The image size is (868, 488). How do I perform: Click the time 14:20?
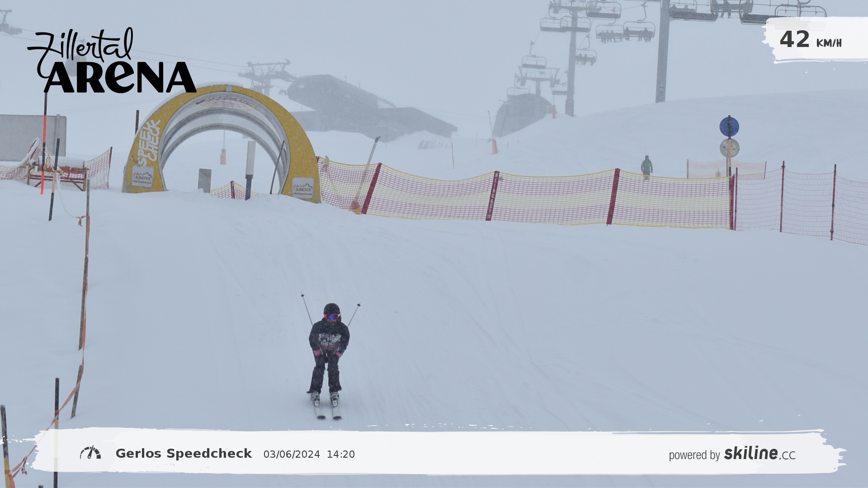[340, 455]
